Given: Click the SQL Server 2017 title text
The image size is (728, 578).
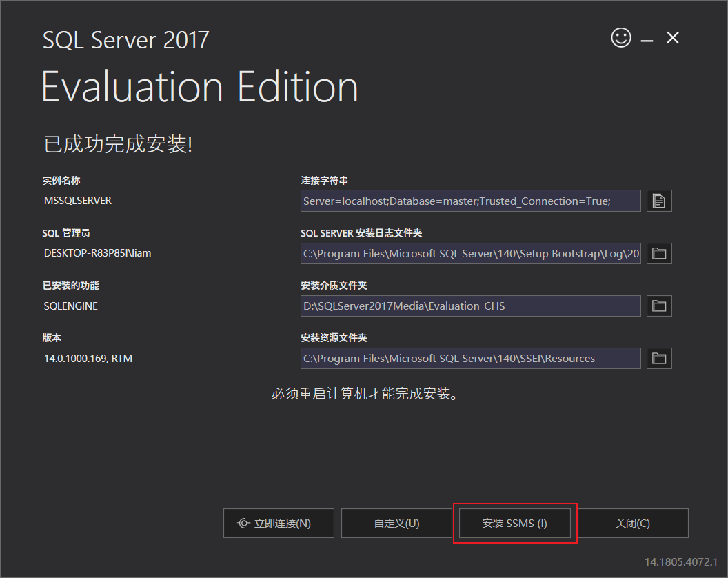Looking at the screenshot, I should [126, 40].
